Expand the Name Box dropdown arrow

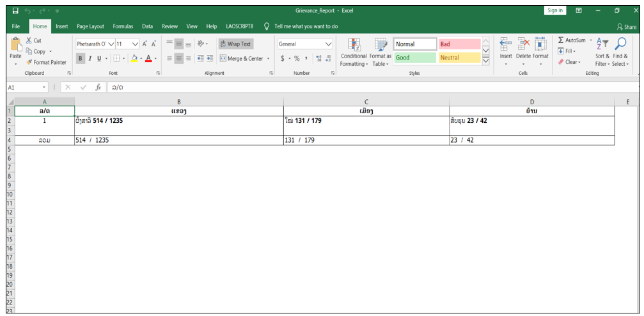[44, 87]
